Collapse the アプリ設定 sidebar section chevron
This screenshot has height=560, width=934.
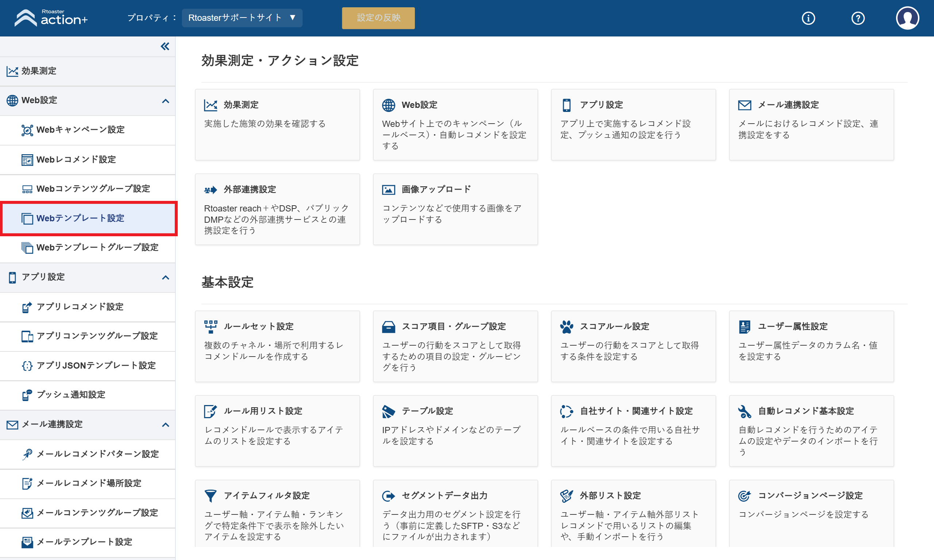tap(165, 278)
